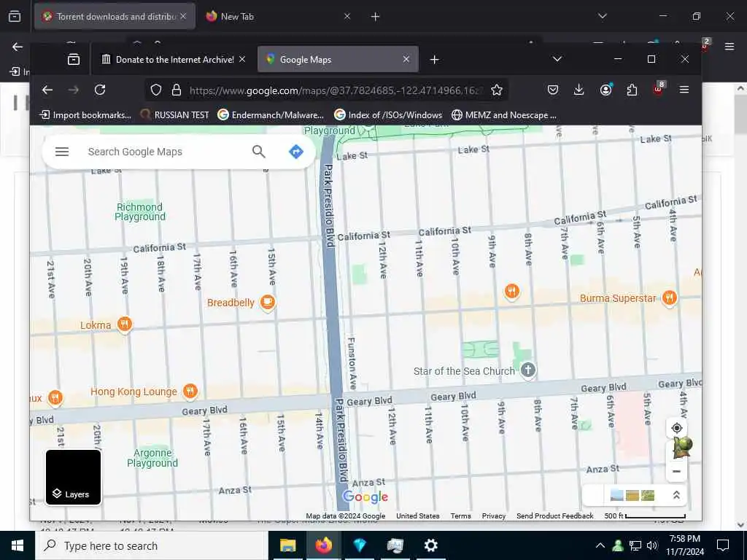The image size is (747, 560).
Task: Open the Windows Start menu
Action: (x=18, y=545)
